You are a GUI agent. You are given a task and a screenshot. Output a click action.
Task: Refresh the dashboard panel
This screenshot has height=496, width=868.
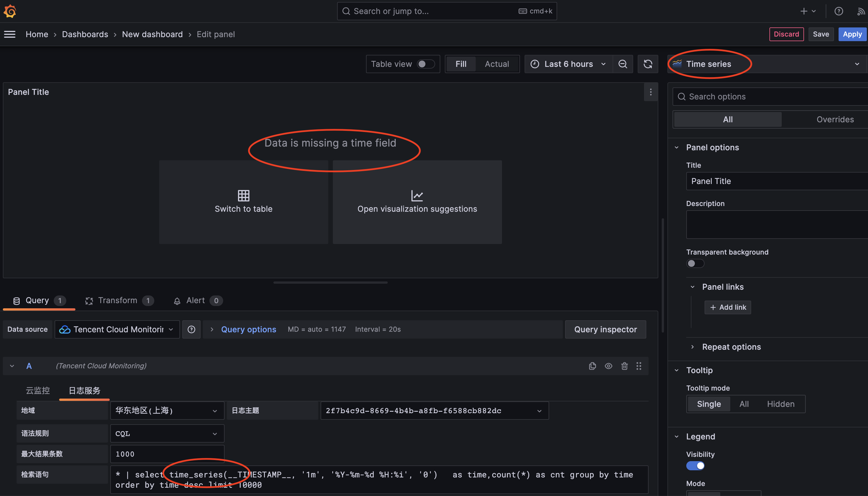click(648, 64)
